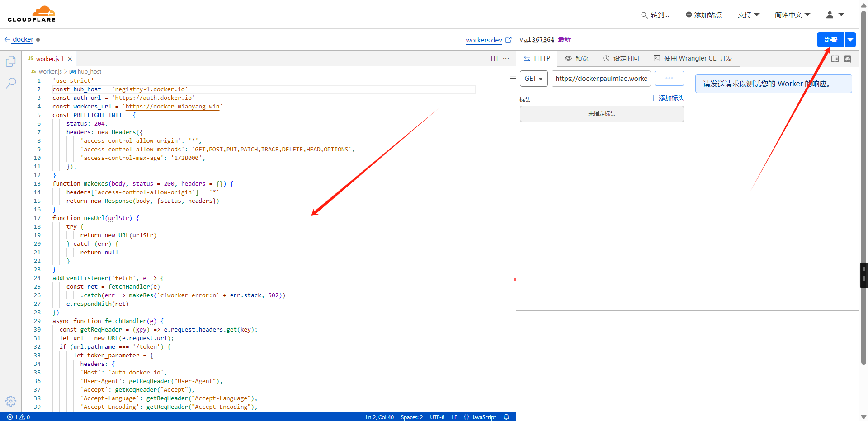Click external link icon beside workers.dev
Screen dimensions: 868x421
tap(508, 40)
